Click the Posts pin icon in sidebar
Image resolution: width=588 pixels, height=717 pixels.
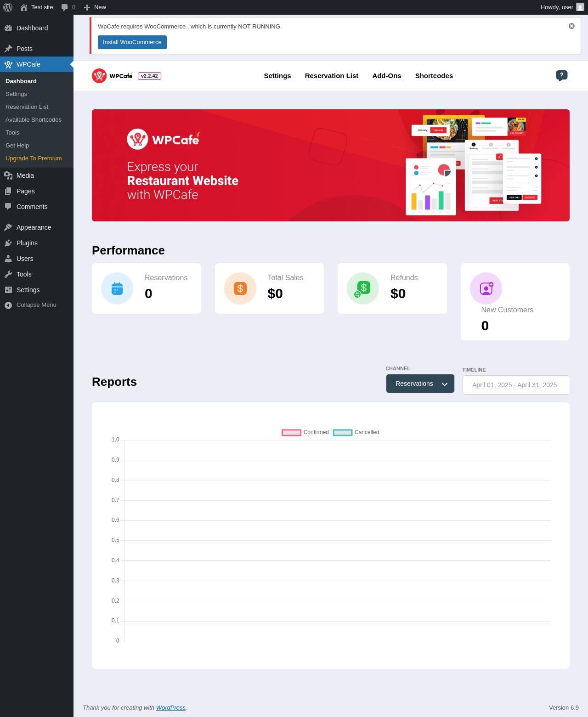pos(8,49)
